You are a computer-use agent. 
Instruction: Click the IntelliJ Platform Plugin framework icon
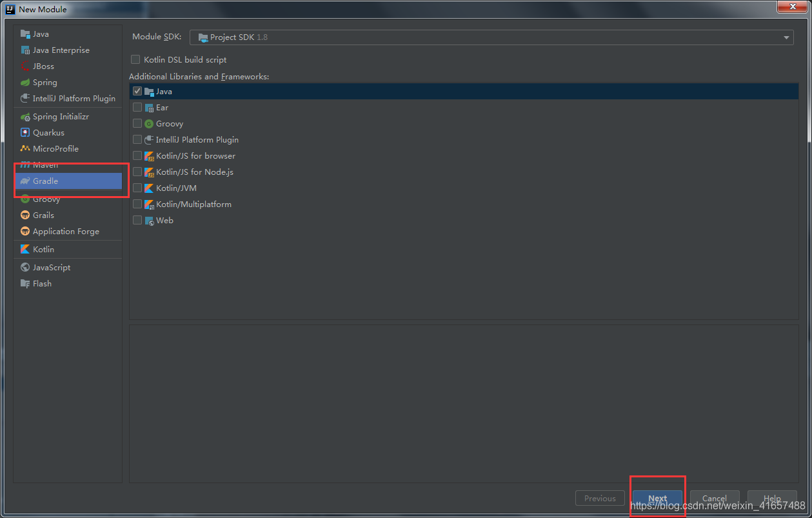pos(149,140)
